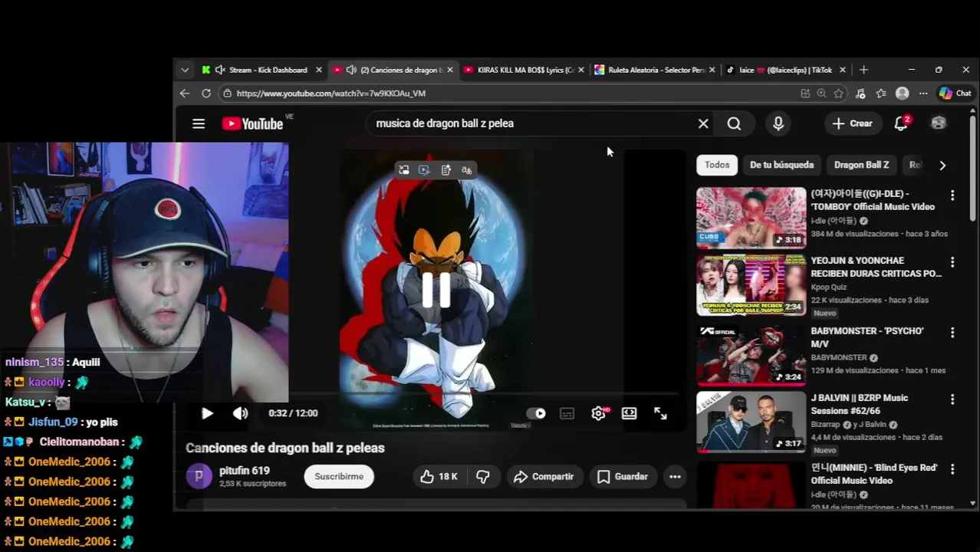Mute the Kick Dashboard tab speaker icon
The image size is (980, 552).
coord(220,70)
